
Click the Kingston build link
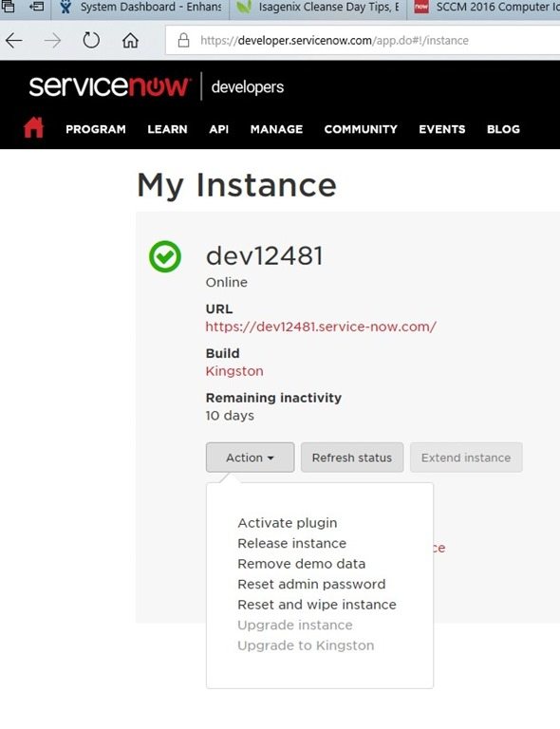pyautogui.click(x=234, y=371)
